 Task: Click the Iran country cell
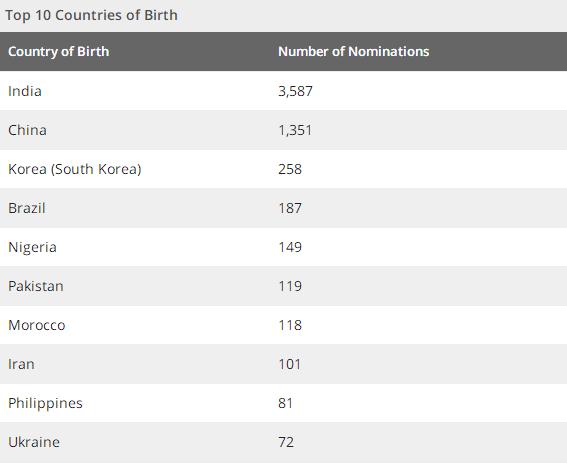coord(21,364)
